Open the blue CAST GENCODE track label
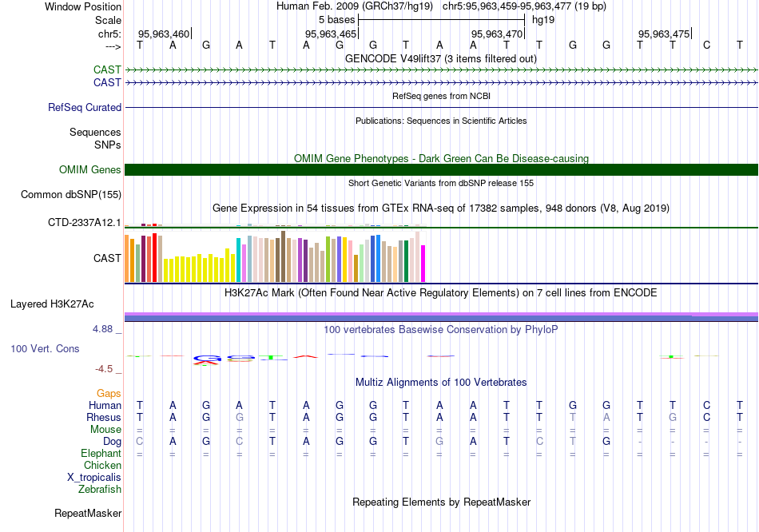The image size is (759, 532). click(x=107, y=82)
